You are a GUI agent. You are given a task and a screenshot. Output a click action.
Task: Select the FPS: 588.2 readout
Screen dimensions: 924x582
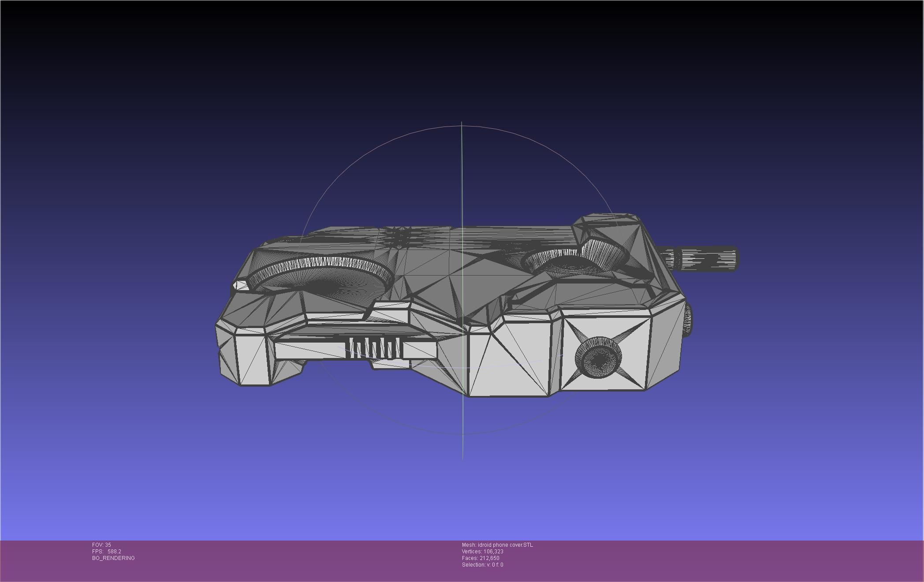point(107,552)
